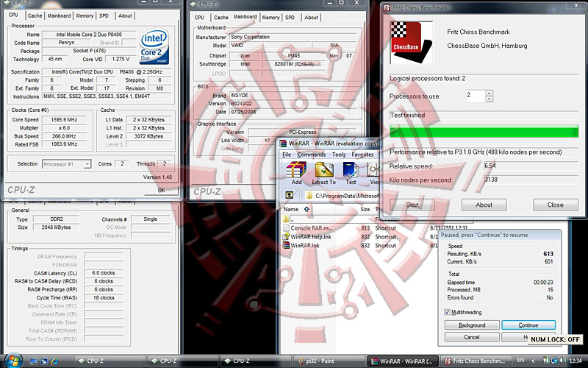The width and height of the screenshot is (588, 368).
Task: Click the Fritz Chess Benchmark title bar icon
Action: (387, 7)
